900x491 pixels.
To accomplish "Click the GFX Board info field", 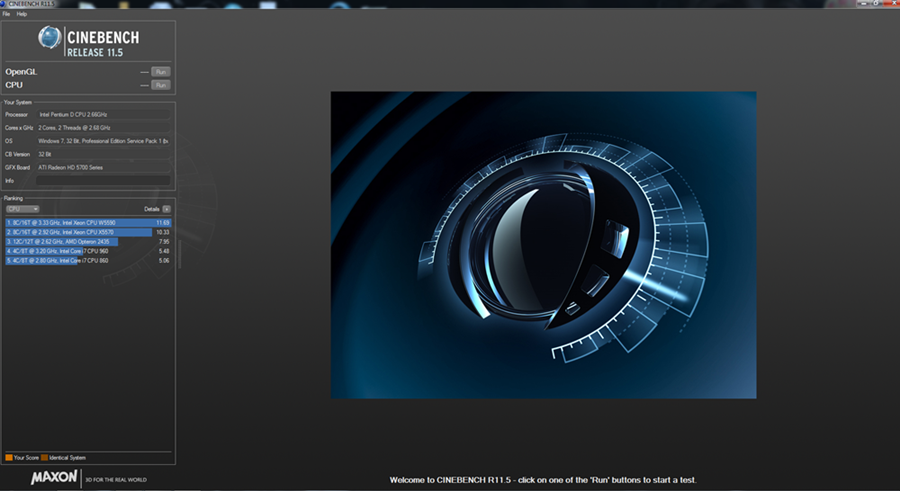I will [103, 167].
